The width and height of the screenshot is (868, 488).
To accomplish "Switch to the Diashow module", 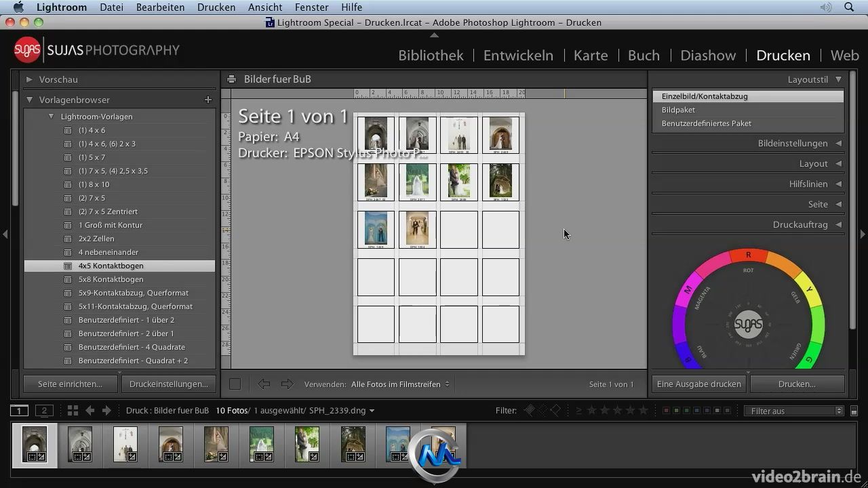I will 708,56.
